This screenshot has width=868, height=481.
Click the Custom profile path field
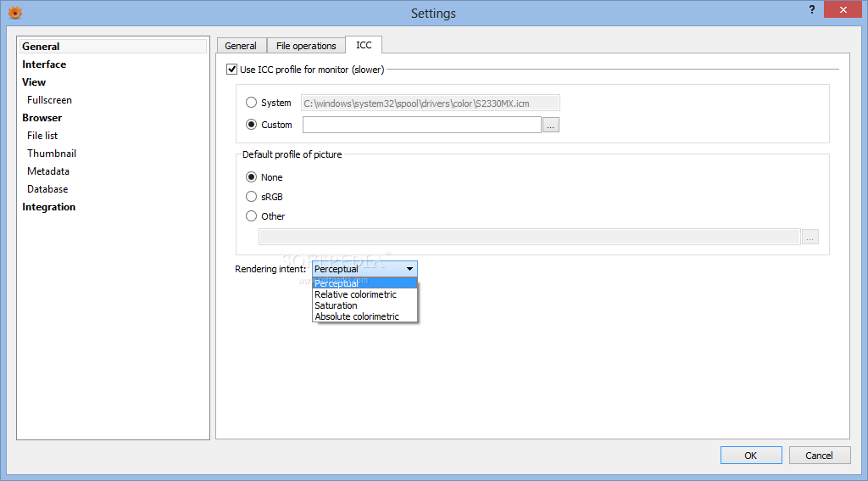(422, 125)
